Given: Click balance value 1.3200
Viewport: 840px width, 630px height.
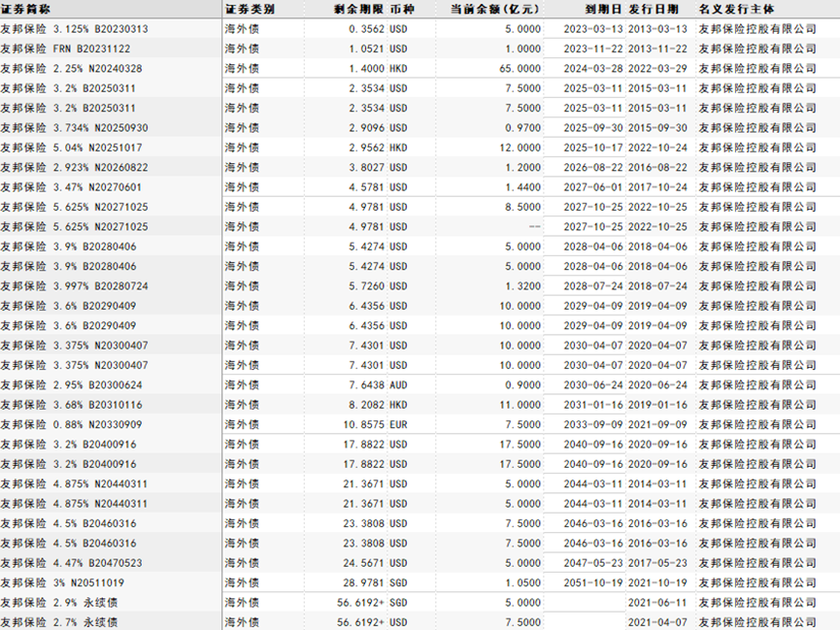Looking at the screenshot, I should tap(522, 286).
